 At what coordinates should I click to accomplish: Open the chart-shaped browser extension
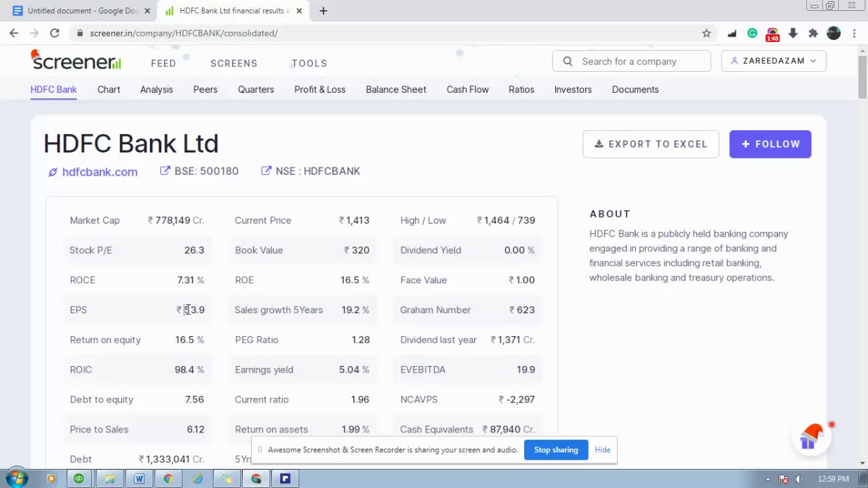(x=732, y=33)
